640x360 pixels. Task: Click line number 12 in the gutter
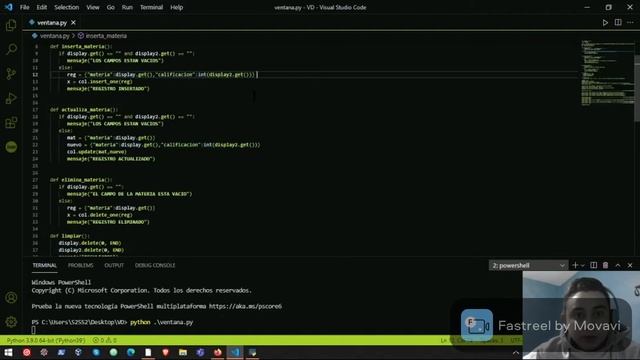[x=35, y=75]
